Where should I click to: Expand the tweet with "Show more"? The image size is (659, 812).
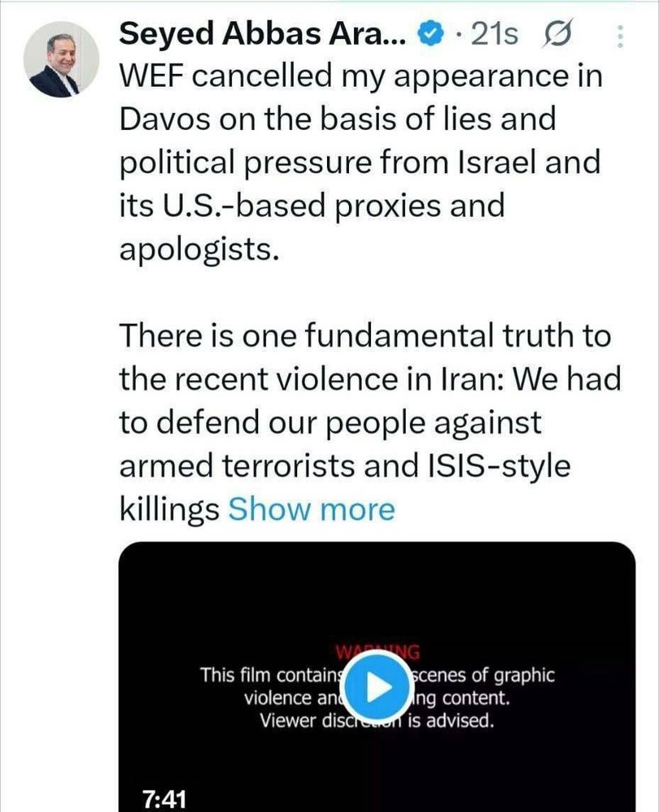coord(311,509)
